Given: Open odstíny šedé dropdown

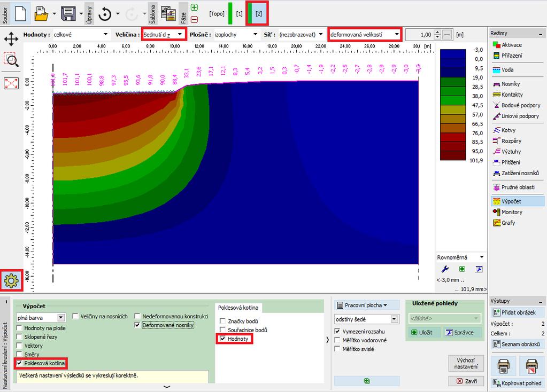Looking at the screenshot, I should point(366,319).
